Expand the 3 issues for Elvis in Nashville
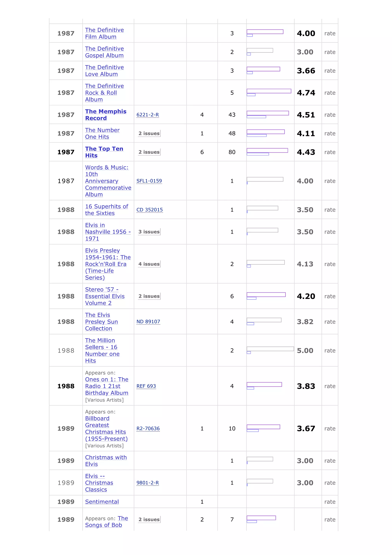Viewport: 392px width, 555px height. pos(149,232)
